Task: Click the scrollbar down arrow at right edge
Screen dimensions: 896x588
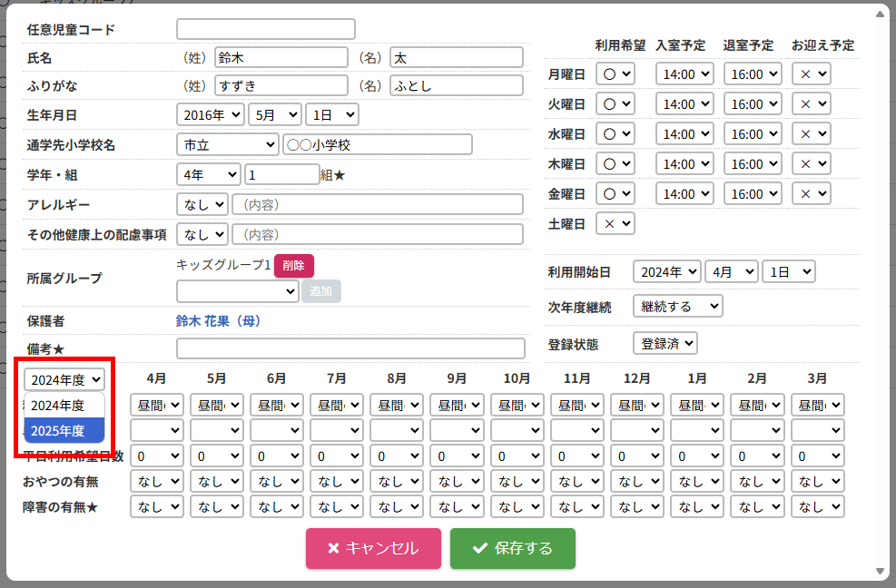Action: point(879,571)
